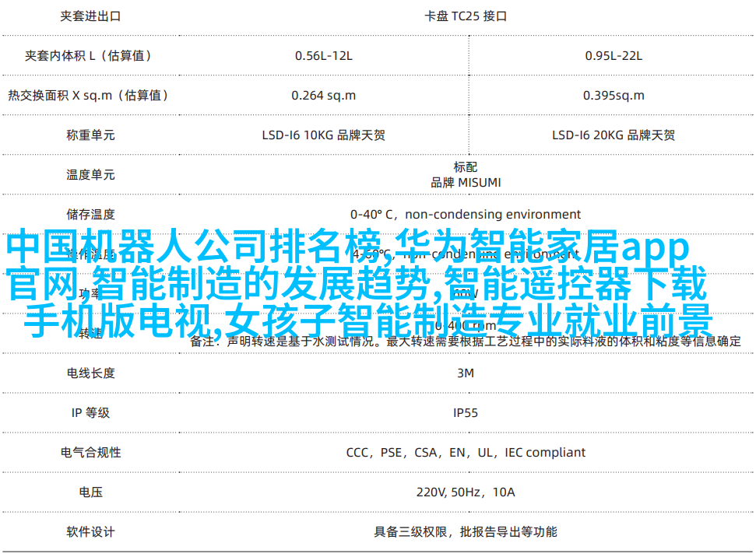Image resolution: width=756 pixels, height=557 pixels.
Task: Click the 'IP 等级' row label
Action: (x=90, y=413)
